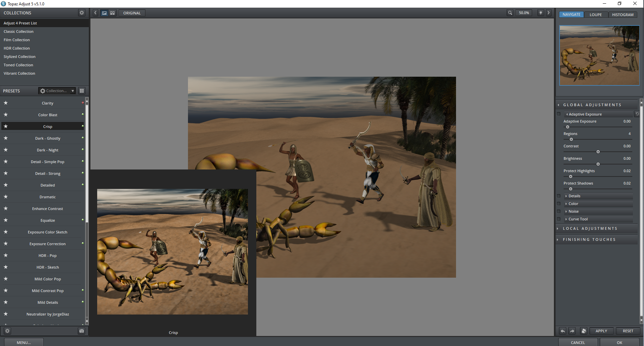Click the Adaptive Exposure slider handle
The width and height of the screenshot is (644, 346).
click(568, 127)
